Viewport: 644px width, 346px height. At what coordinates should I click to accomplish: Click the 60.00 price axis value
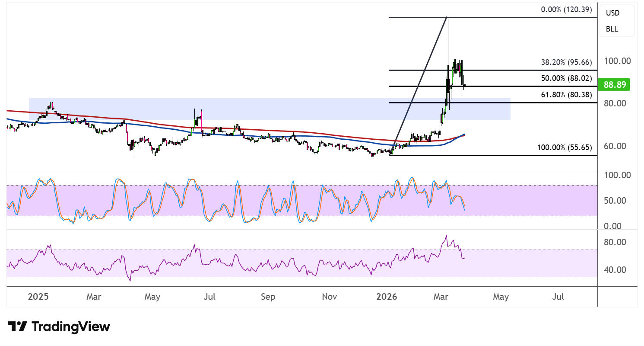pyautogui.click(x=614, y=146)
